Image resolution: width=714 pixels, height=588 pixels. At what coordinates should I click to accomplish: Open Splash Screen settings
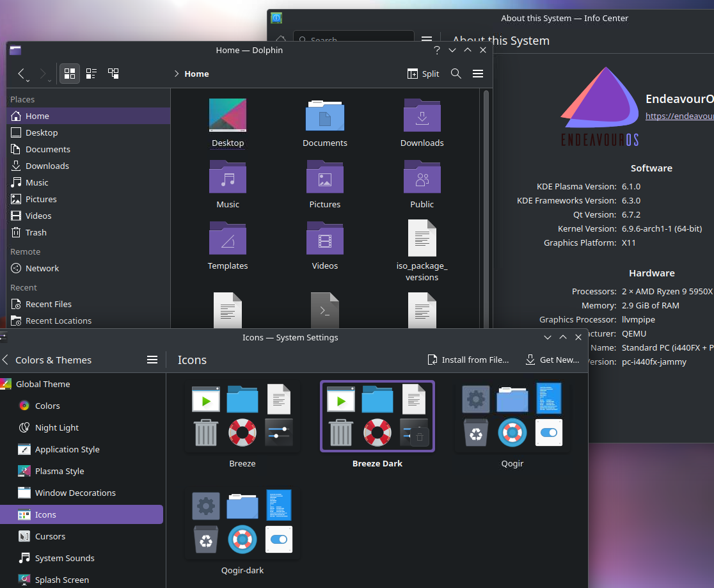click(82, 579)
